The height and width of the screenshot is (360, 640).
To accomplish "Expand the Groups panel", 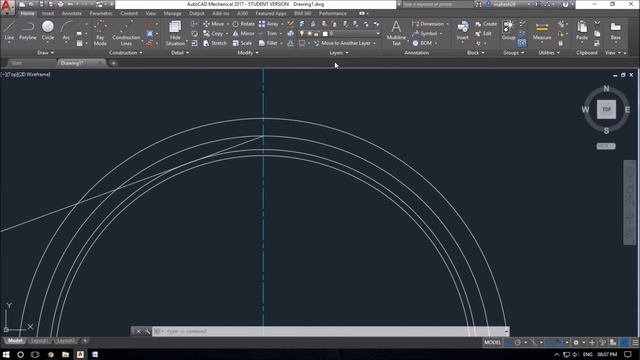I will [x=513, y=53].
